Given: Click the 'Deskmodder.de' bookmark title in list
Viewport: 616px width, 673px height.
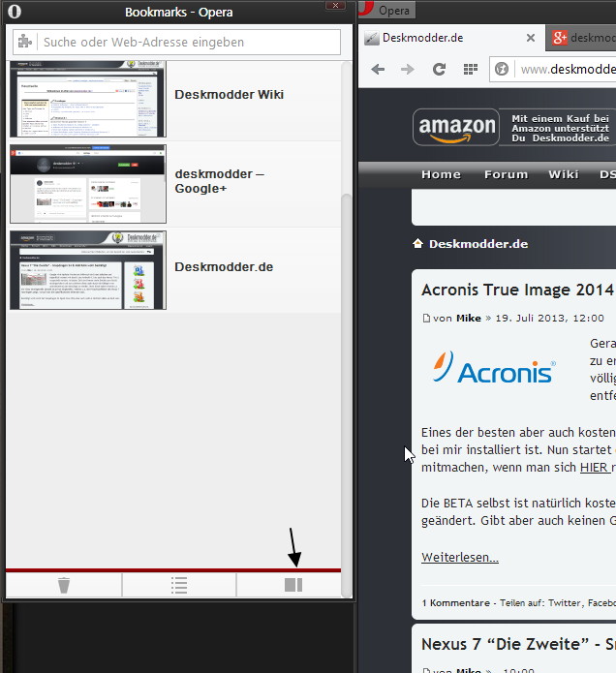Looking at the screenshot, I should 224,267.
